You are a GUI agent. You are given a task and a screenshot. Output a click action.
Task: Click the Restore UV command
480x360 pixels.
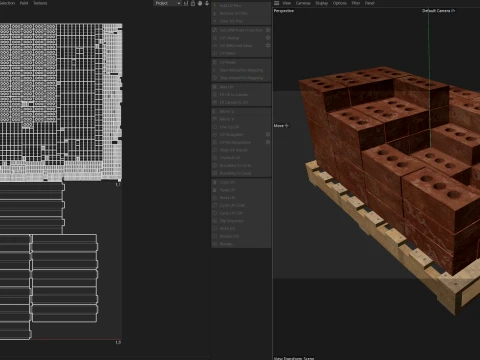pos(241,236)
